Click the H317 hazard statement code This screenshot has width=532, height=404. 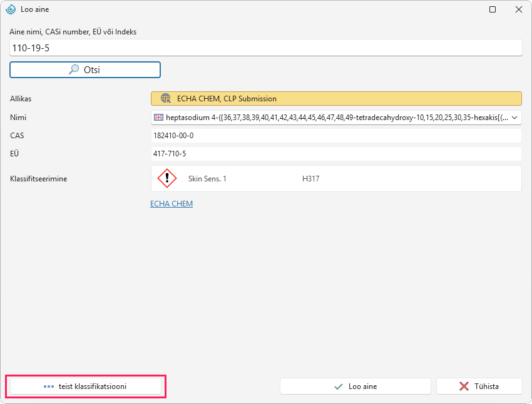point(311,179)
